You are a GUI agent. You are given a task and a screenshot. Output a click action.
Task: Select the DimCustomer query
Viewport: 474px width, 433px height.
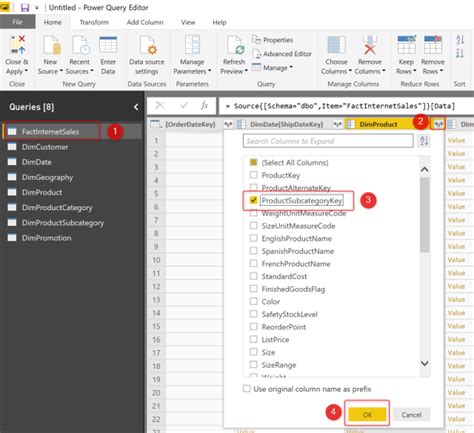click(45, 147)
